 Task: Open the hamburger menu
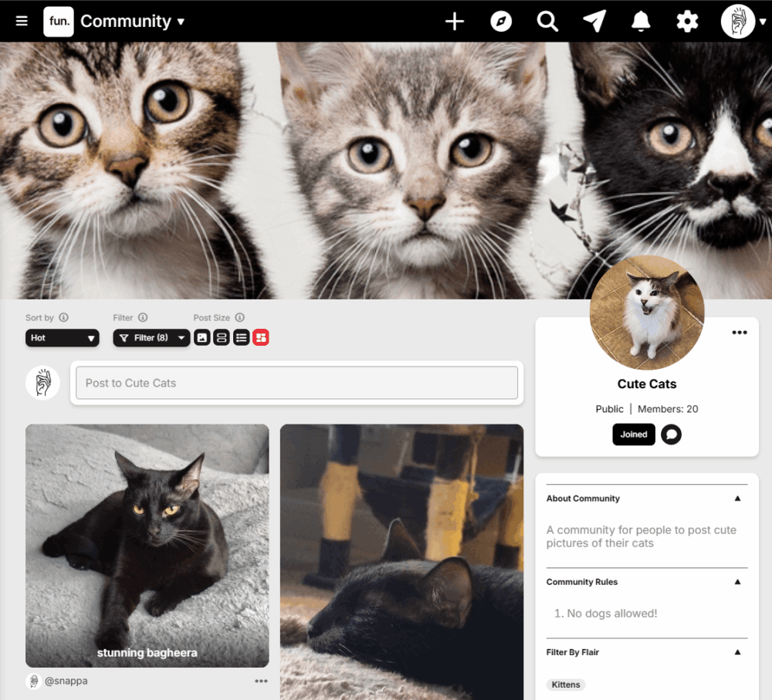22,22
